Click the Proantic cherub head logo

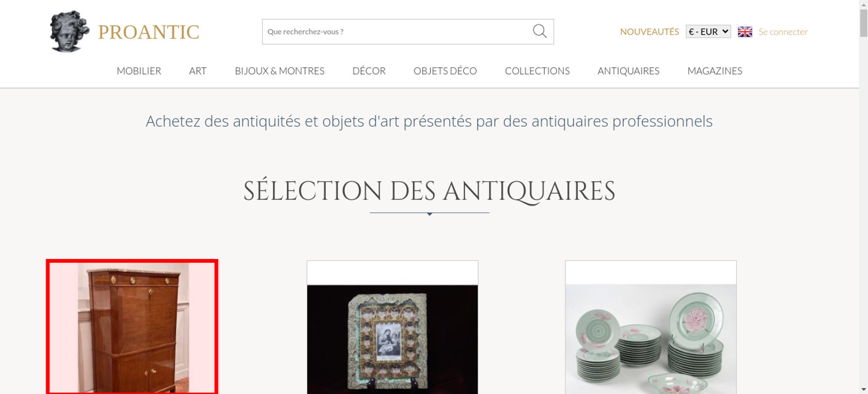(69, 31)
